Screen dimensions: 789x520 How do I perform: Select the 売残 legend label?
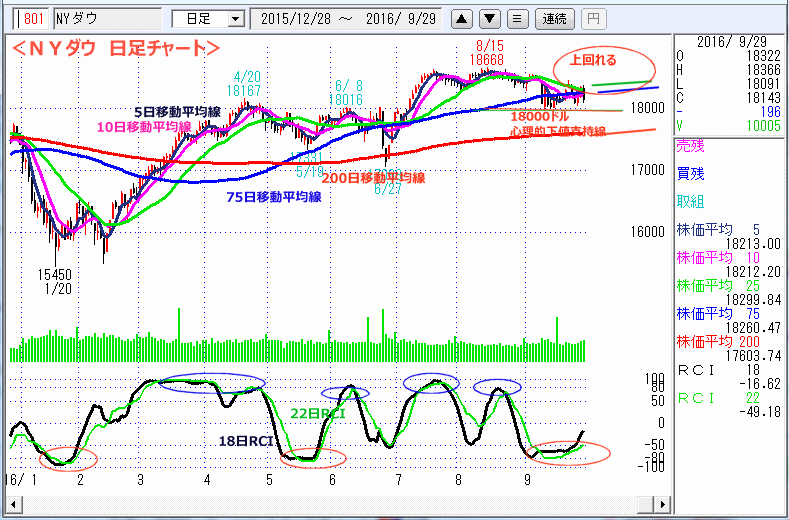690,145
